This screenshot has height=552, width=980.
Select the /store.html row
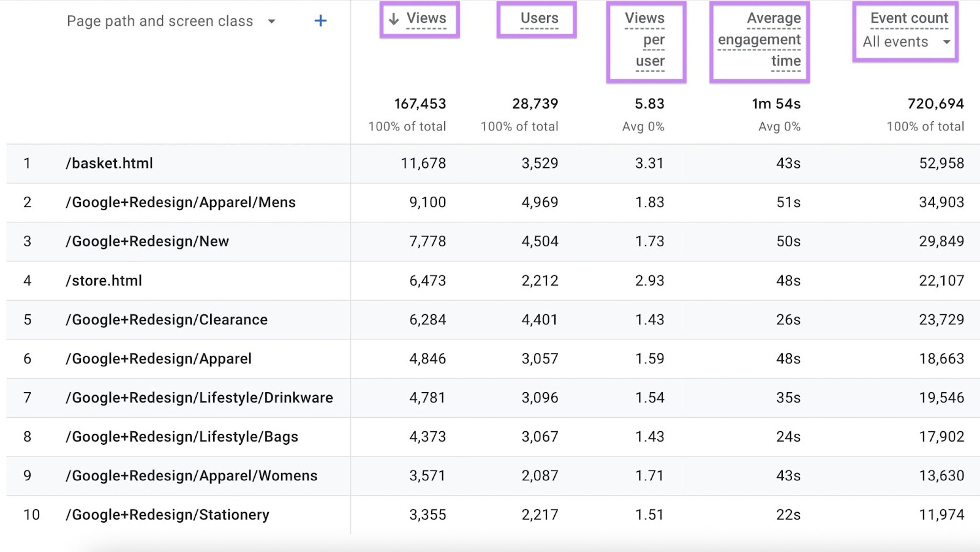pyautogui.click(x=104, y=281)
